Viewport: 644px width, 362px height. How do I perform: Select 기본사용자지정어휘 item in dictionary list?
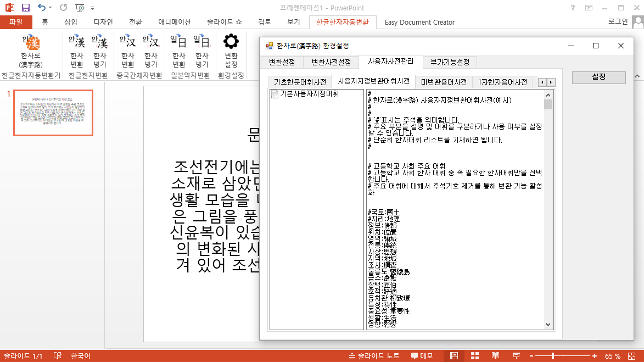pyautogui.click(x=309, y=94)
